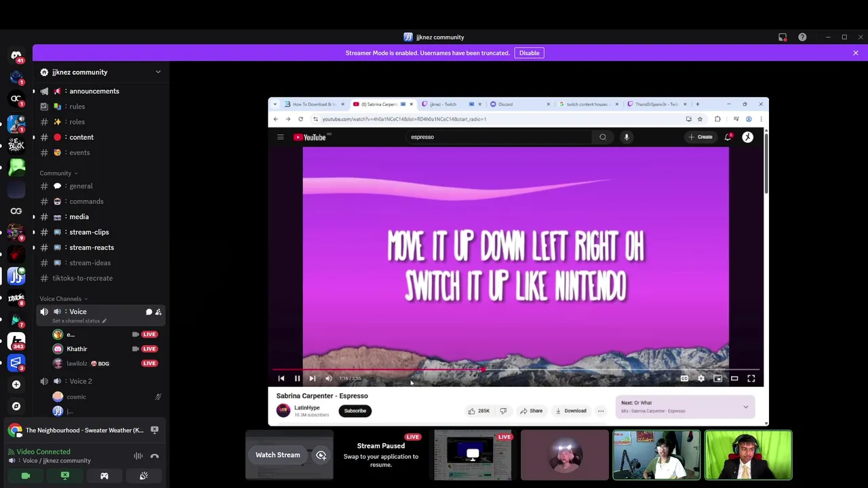Dislike the Espresso video

[503, 411]
